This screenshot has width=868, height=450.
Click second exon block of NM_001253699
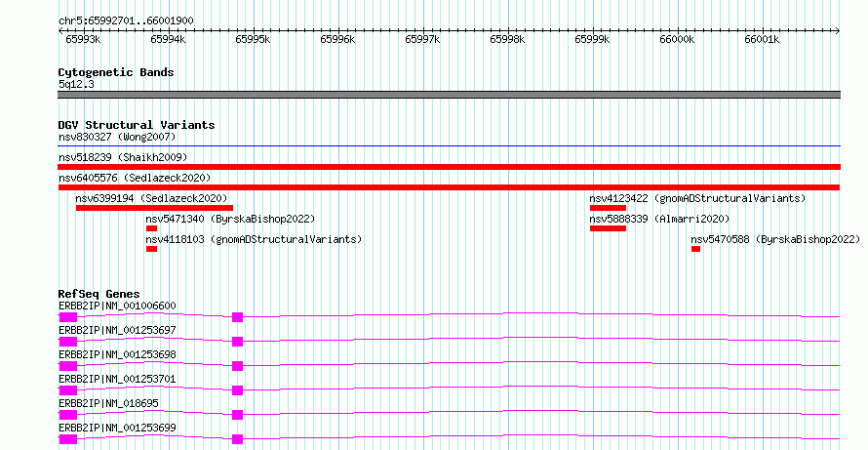[238, 439]
